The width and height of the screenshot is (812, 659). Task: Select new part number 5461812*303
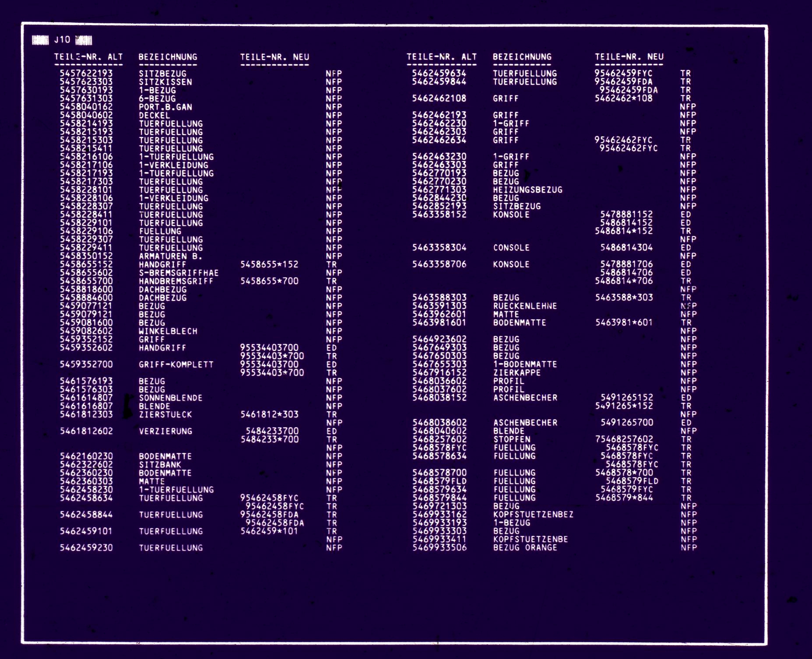(269, 414)
